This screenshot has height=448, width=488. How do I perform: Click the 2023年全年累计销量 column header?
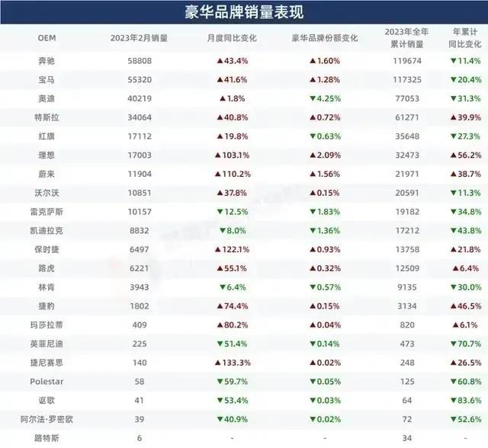point(406,38)
